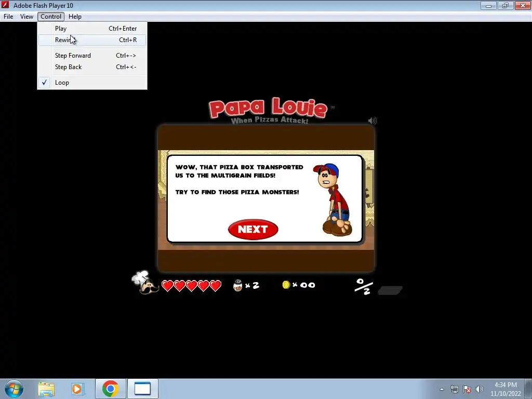Image resolution: width=532 pixels, height=399 pixels.
Task: Open the Windows Start menu
Action: pos(14,389)
